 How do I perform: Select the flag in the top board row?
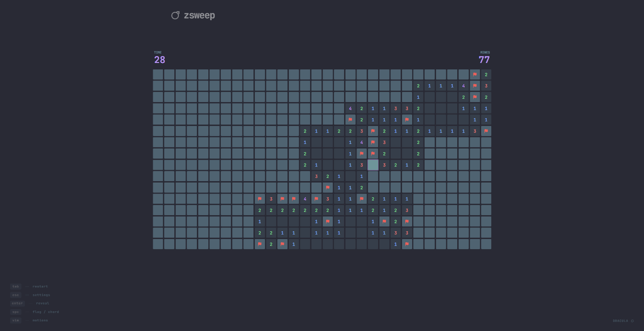(475, 74)
